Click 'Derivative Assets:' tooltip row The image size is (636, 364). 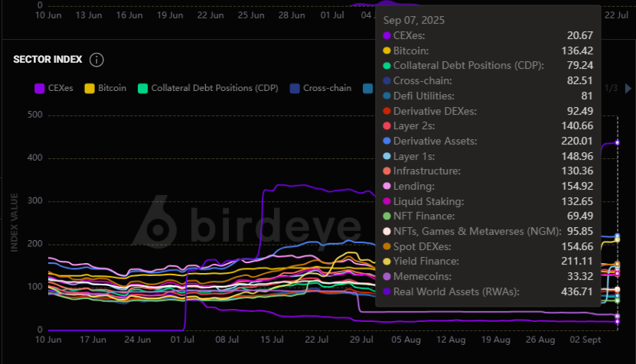(x=488, y=141)
